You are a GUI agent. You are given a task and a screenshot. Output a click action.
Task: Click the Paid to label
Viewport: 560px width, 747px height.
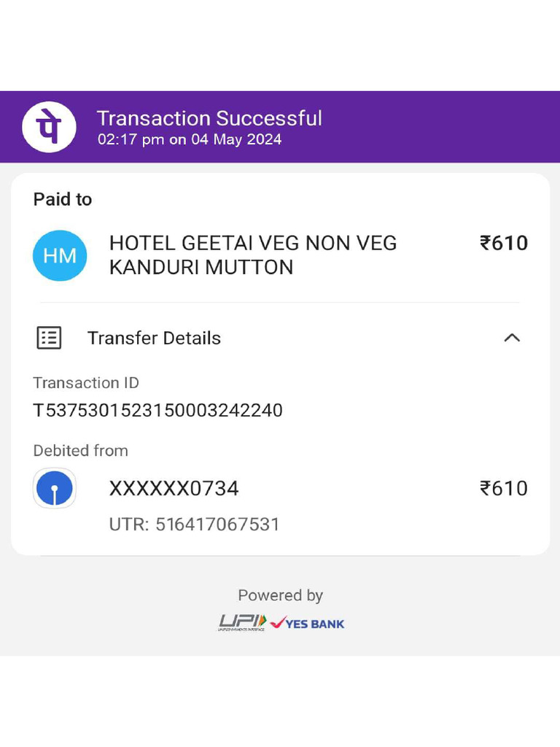point(63,199)
